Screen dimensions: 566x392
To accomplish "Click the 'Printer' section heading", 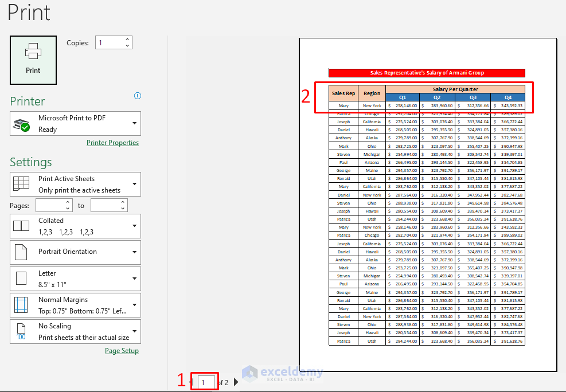I will click(x=28, y=101).
